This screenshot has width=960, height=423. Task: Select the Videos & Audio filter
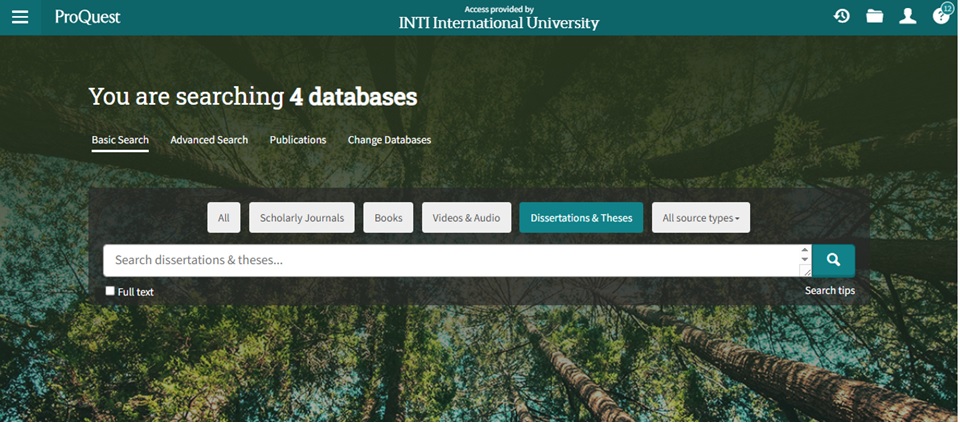point(466,218)
